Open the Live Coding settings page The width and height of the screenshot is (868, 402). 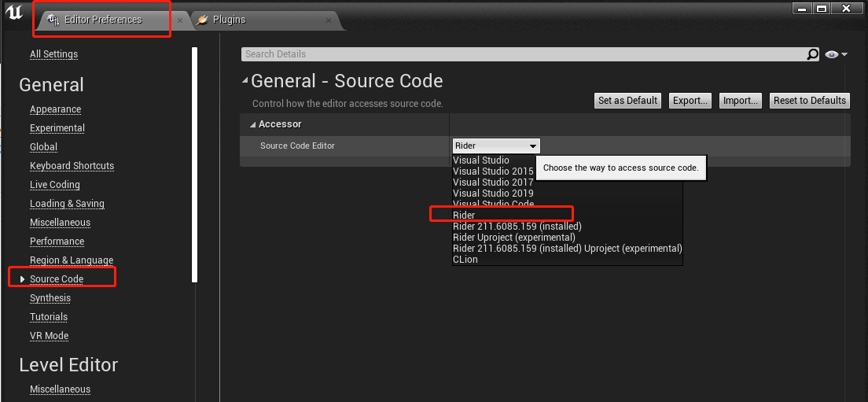pyautogui.click(x=55, y=184)
